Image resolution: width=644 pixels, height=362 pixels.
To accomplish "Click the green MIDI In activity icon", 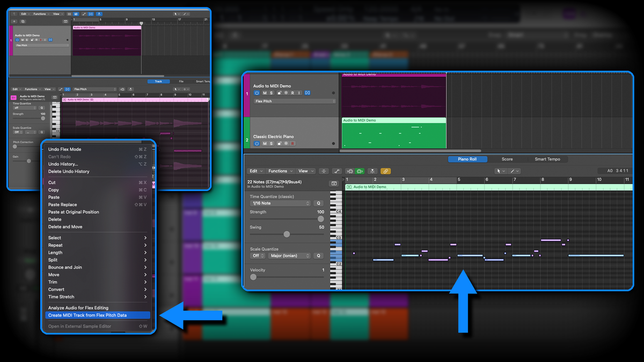I will click(359, 171).
